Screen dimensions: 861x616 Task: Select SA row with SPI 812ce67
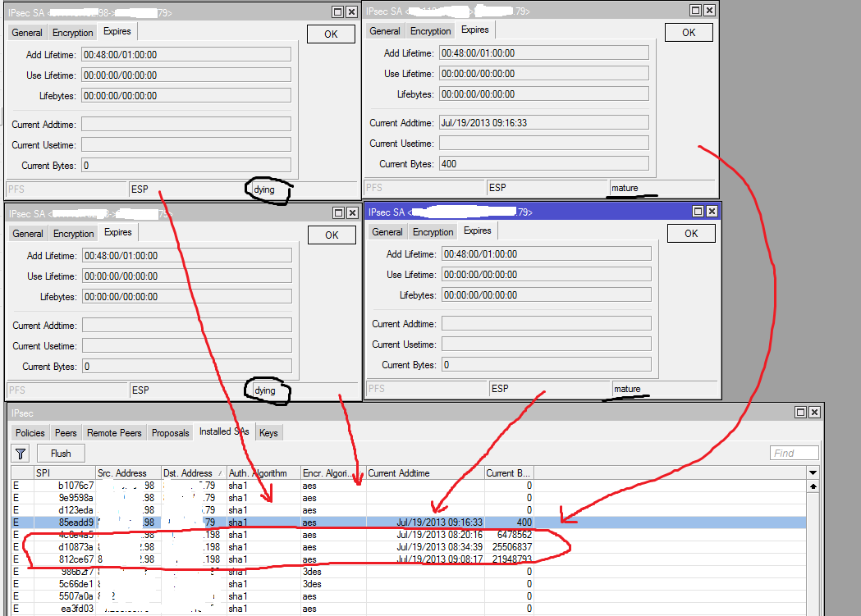tap(409, 559)
